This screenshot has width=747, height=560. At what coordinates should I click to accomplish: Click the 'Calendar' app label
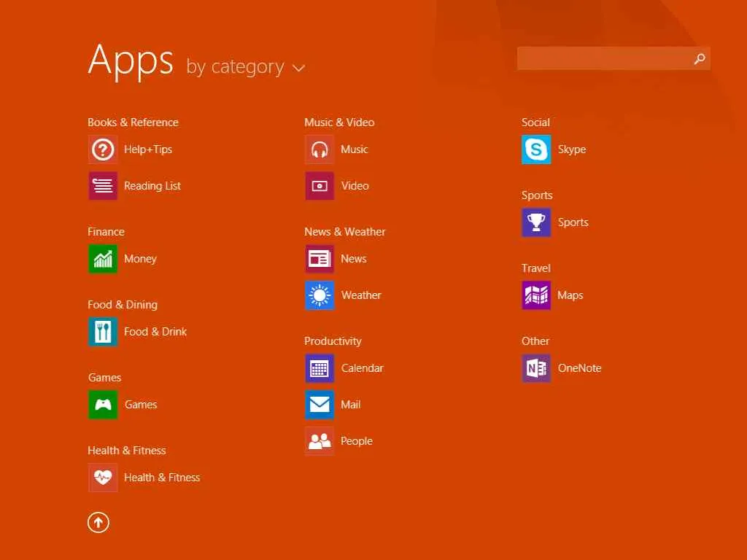(362, 368)
